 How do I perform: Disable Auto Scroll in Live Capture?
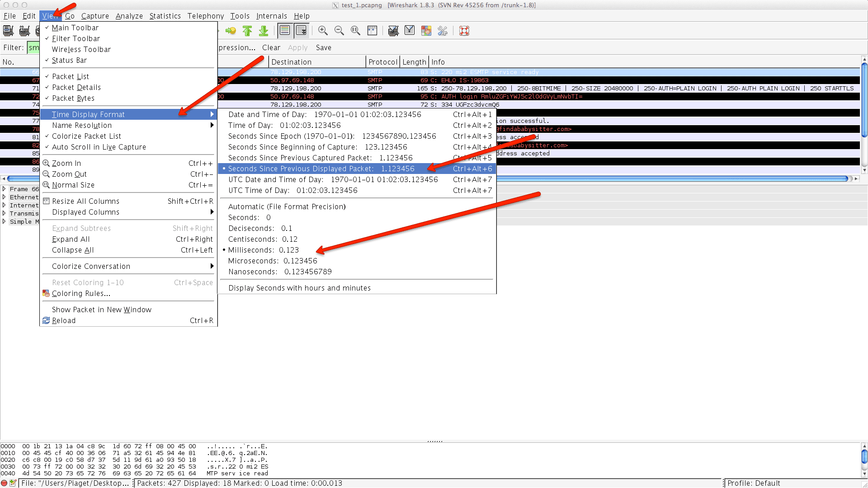pyautogui.click(x=99, y=147)
